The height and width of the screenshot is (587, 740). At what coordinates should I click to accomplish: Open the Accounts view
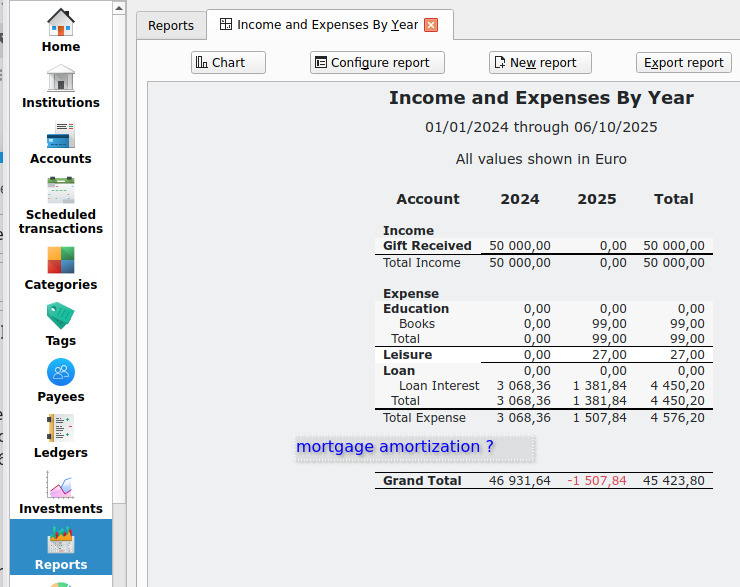click(60, 142)
